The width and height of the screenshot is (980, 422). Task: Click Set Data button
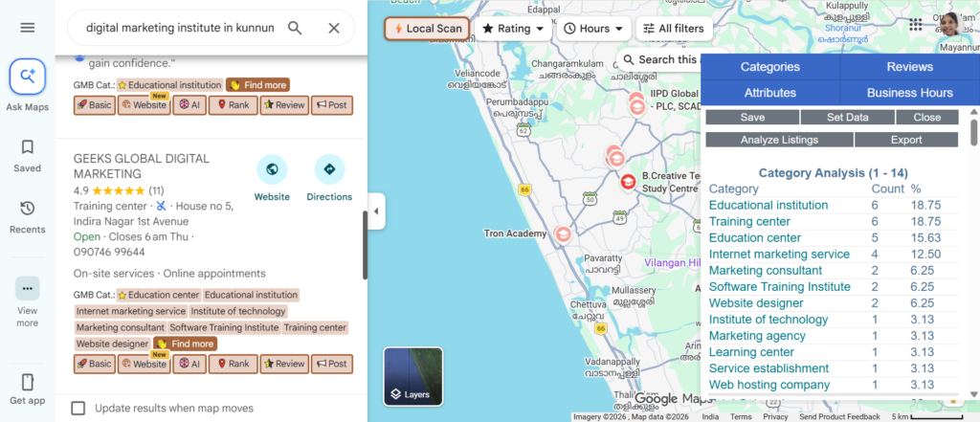[x=848, y=117]
